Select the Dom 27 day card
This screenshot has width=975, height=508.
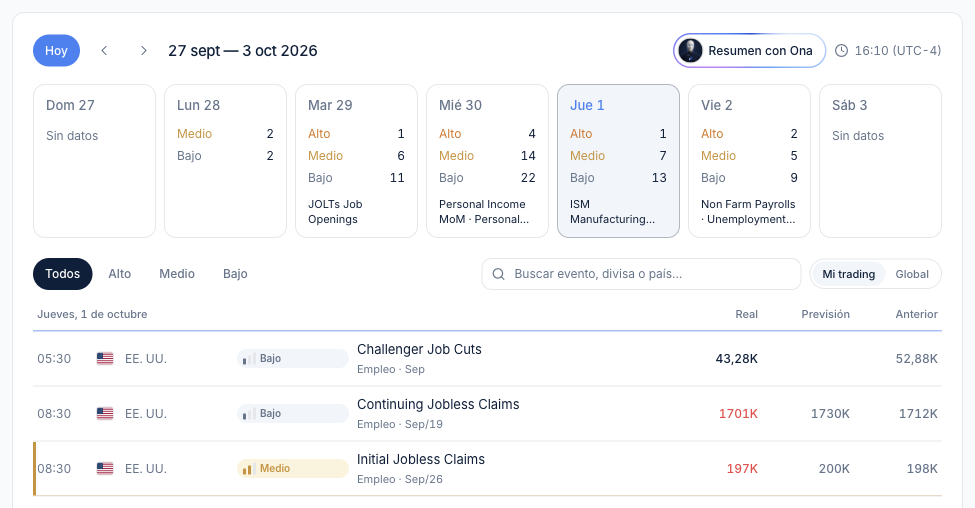[95, 161]
